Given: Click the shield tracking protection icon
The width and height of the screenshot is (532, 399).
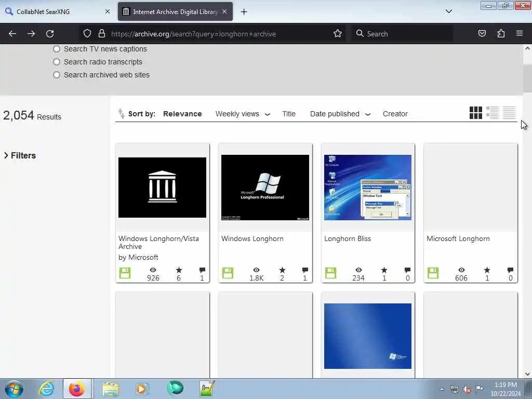Looking at the screenshot, I should (x=87, y=33).
